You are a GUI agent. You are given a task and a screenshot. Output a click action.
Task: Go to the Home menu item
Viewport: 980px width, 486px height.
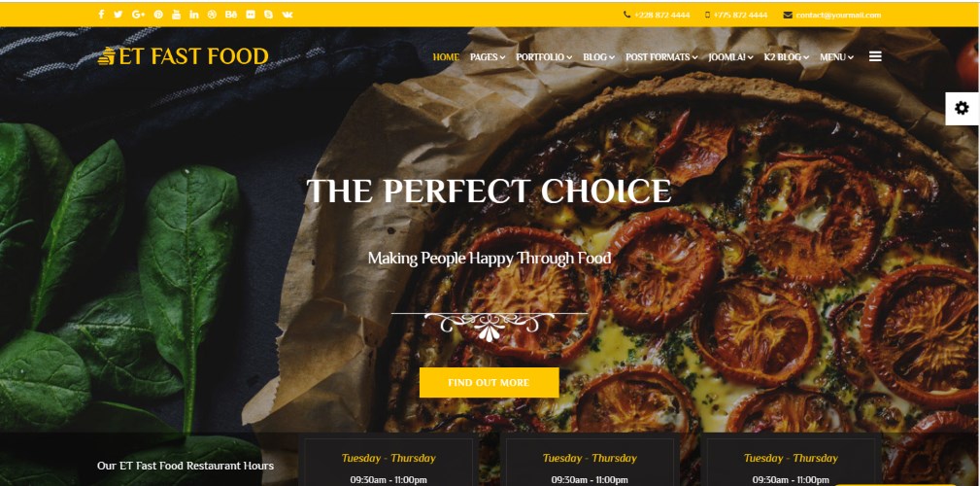[446, 57]
